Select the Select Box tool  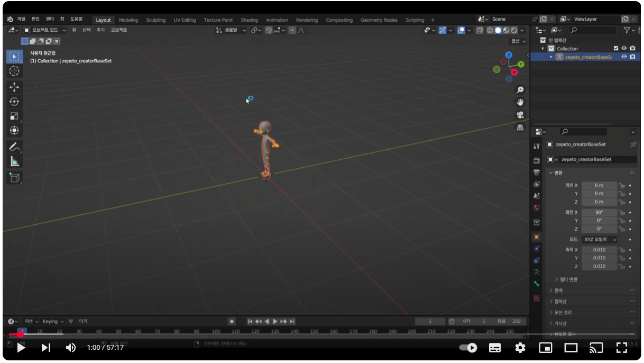coord(14,57)
